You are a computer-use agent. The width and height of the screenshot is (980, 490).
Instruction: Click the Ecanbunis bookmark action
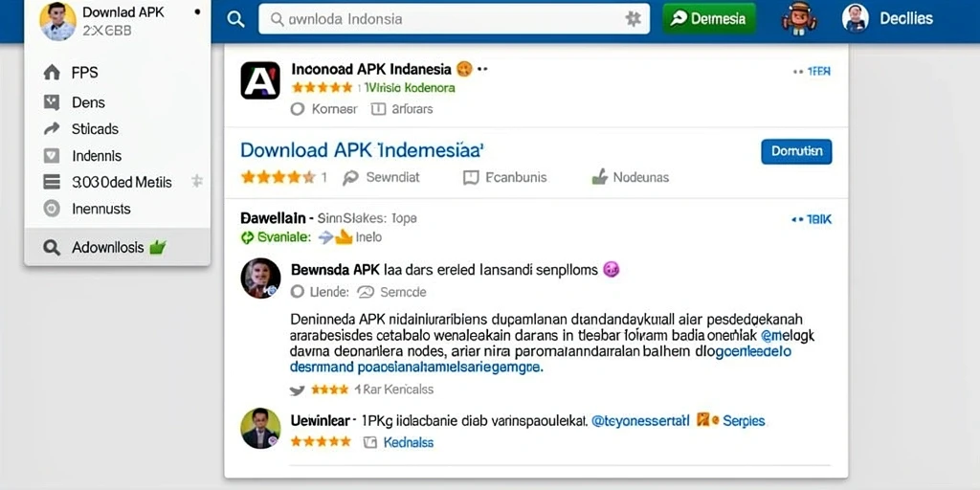pyautogui.click(x=505, y=177)
